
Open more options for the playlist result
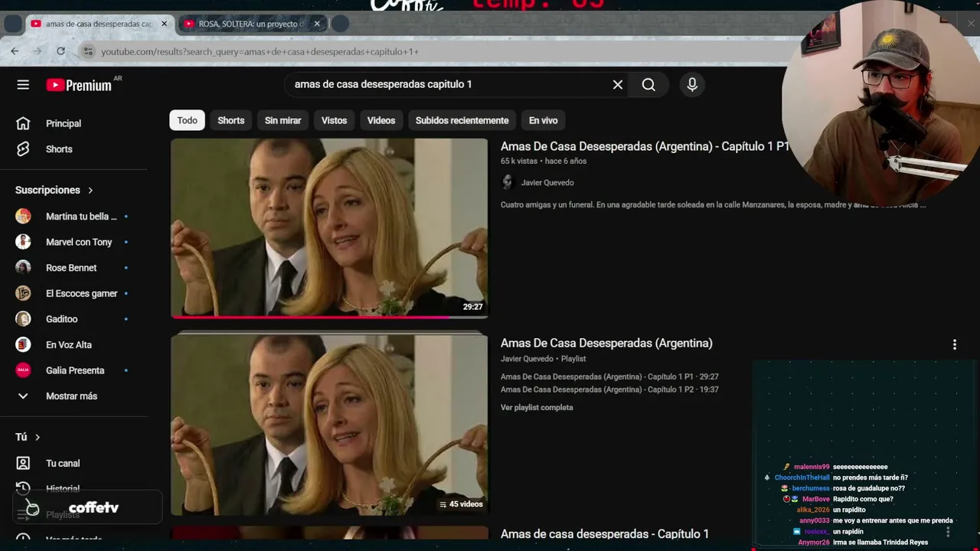click(x=954, y=345)
